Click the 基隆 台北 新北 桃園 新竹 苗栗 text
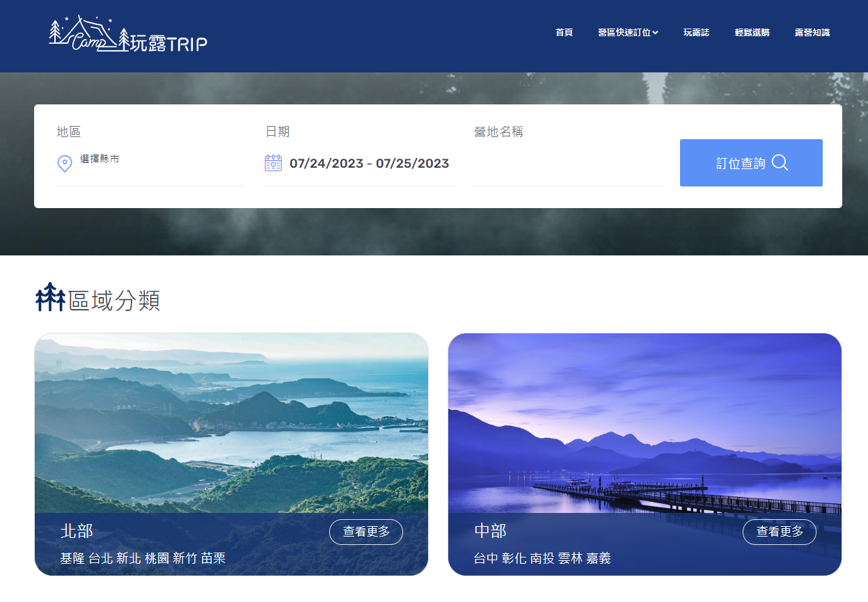The image size is (868, 602). click(x=143, y=558)
